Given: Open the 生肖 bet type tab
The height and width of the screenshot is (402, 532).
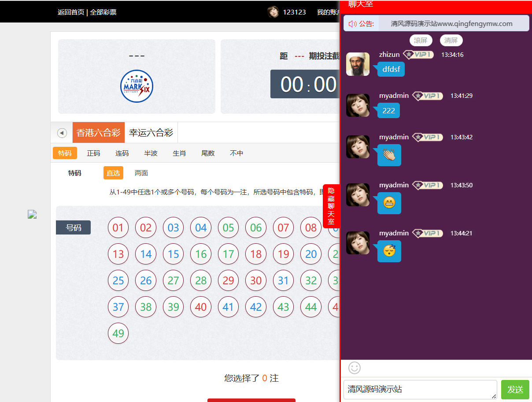Looking at the screenshot, I should [179, 153].
